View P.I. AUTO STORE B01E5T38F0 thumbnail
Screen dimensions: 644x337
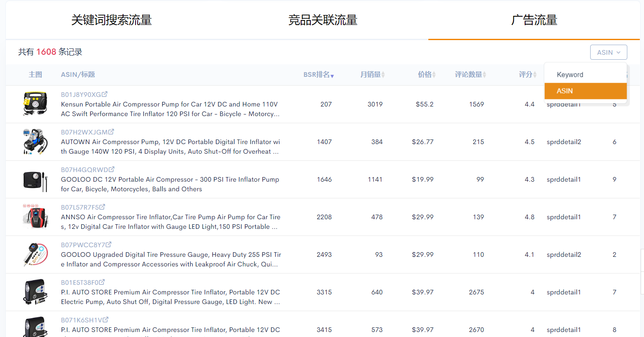(x=35, y=292)
